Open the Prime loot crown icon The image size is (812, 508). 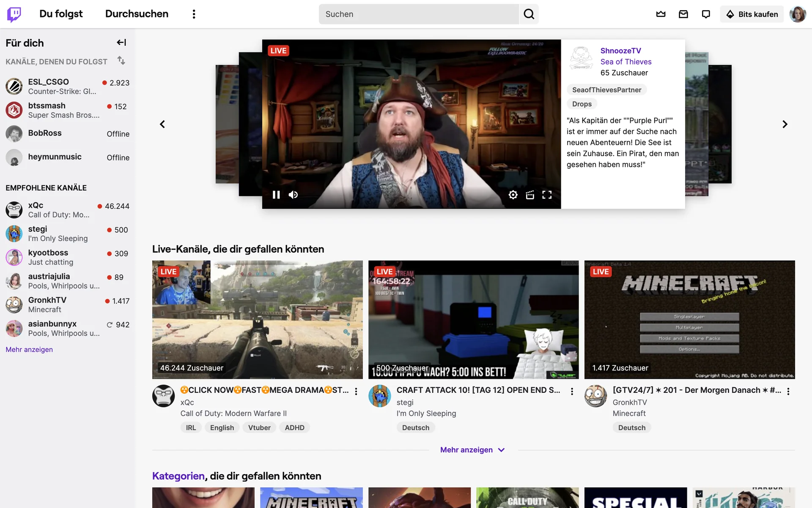[x=661, y=14]
